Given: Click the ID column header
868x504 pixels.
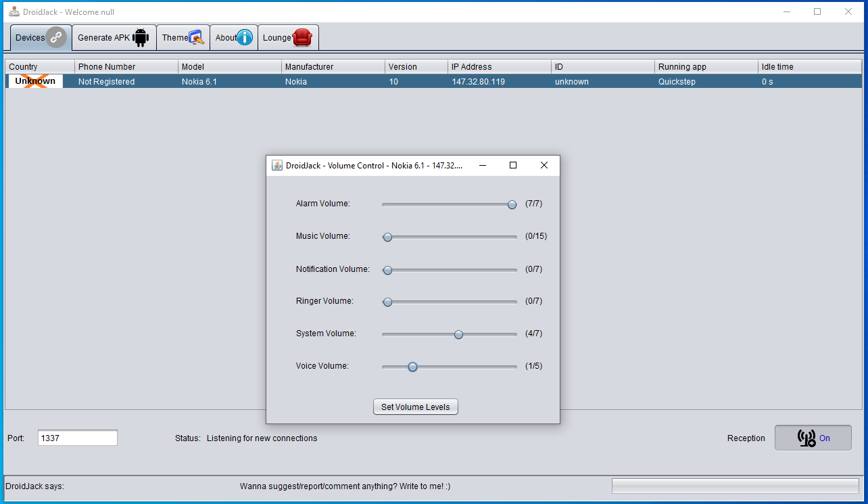Looking at the screenshot, I should 603,66.
